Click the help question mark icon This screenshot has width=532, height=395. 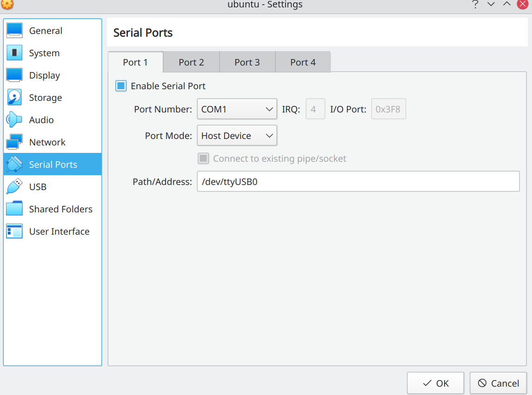click(x=475, y=4)
